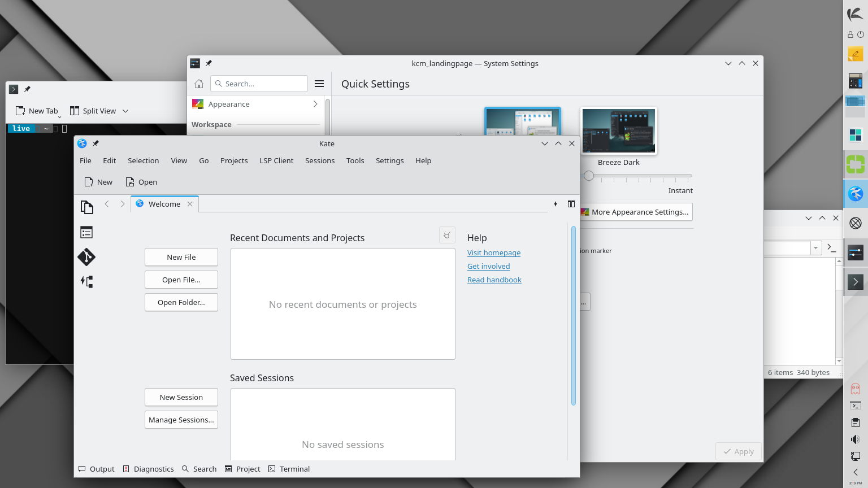
Task: Click the Manage Sessions... button
Action: tap(181, 420)
